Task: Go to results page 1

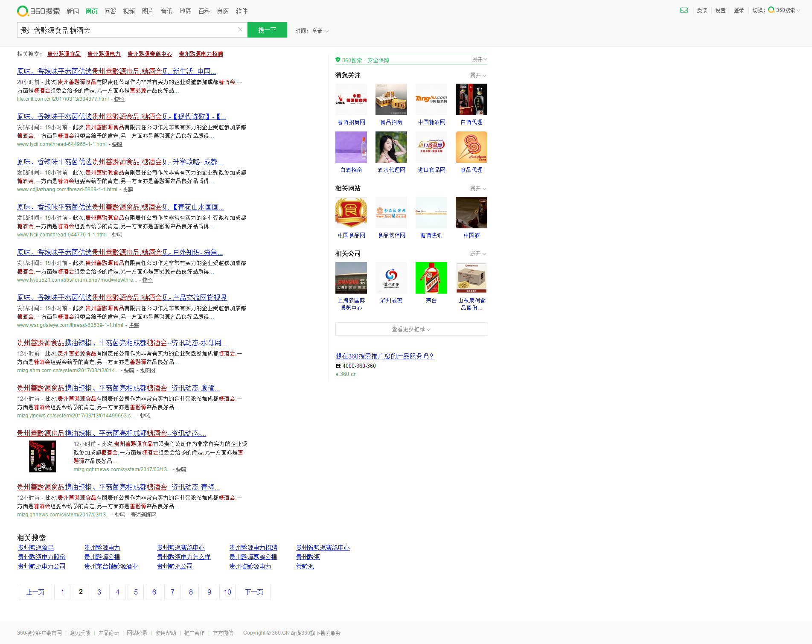Action: 62,592
